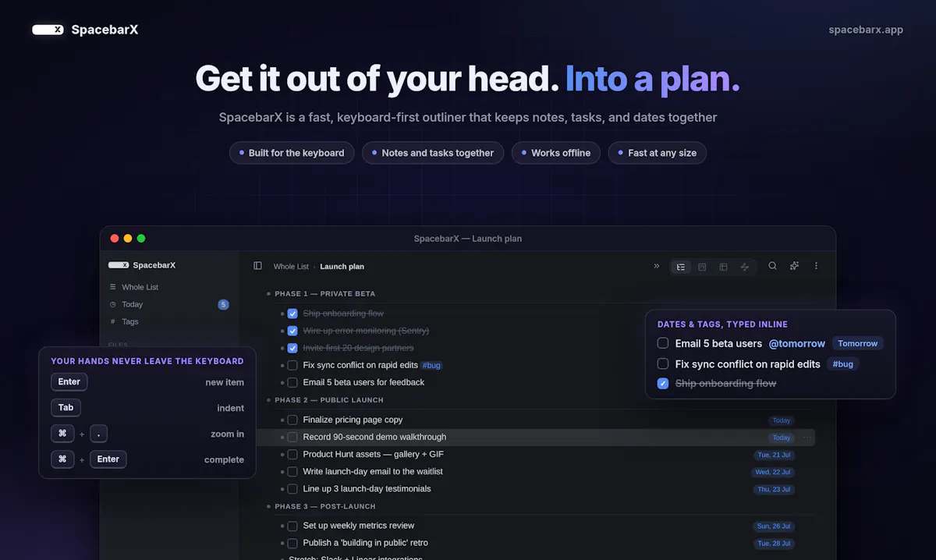Toggle the sidebar panel icon beside the breadcrumb

tap(258, 266)
